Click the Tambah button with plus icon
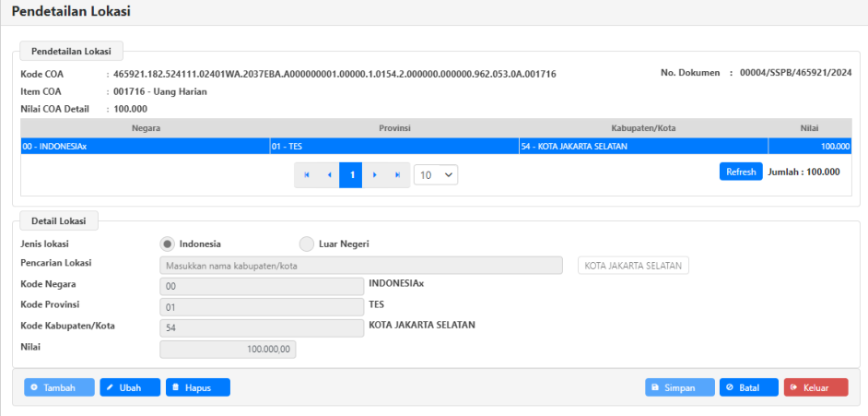This screenshot has width=868, height=416. pos(59,387)
